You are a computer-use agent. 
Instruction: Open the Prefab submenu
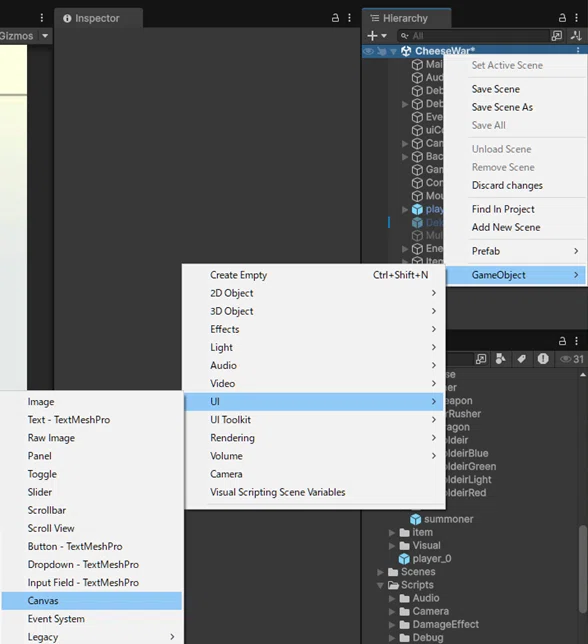click(515, 251)
